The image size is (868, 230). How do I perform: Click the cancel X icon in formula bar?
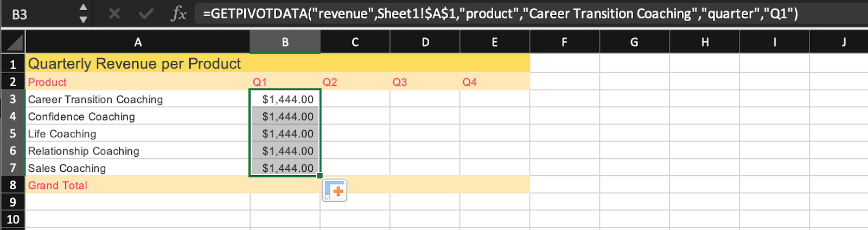tap(114, 14)
